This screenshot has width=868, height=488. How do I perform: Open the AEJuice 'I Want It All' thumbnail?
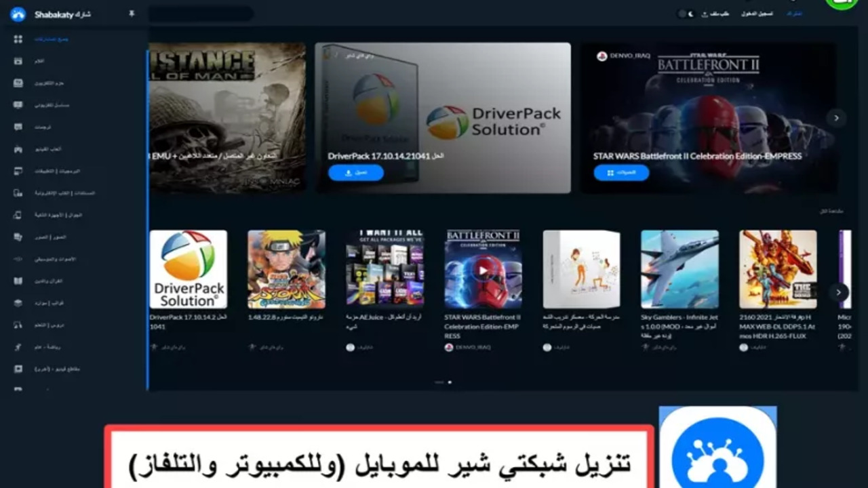coord(384,269)
